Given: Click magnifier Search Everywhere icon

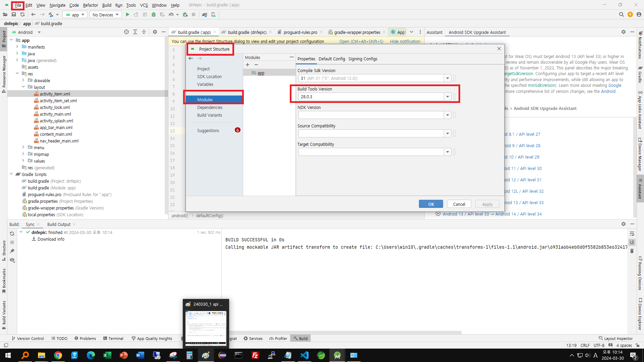Looking at the screenshot, I should point(621,15).
